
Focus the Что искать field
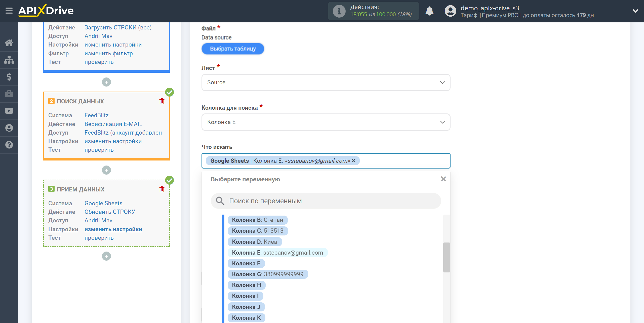click(x=326, y=160)
